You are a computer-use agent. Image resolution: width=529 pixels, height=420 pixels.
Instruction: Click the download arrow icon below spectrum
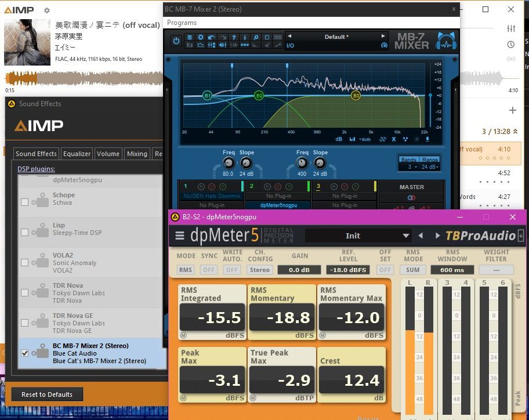[427, 139]
